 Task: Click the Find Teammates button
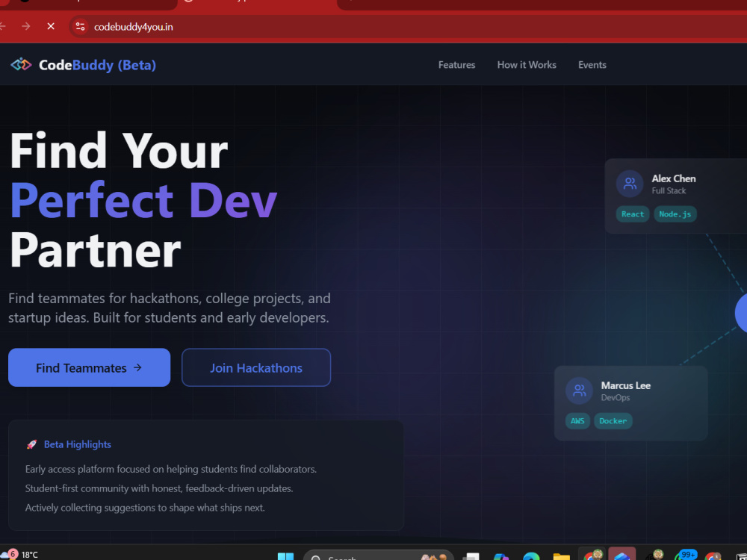(89, 367)
